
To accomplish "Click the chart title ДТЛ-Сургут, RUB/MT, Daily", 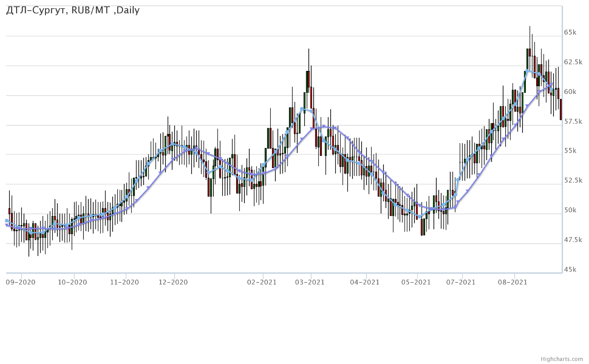I will 73,10.
